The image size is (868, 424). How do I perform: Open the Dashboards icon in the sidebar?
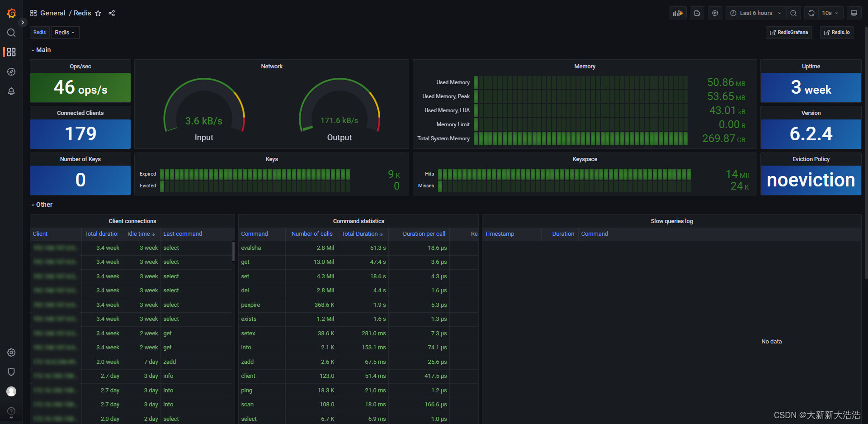[11, 52]
